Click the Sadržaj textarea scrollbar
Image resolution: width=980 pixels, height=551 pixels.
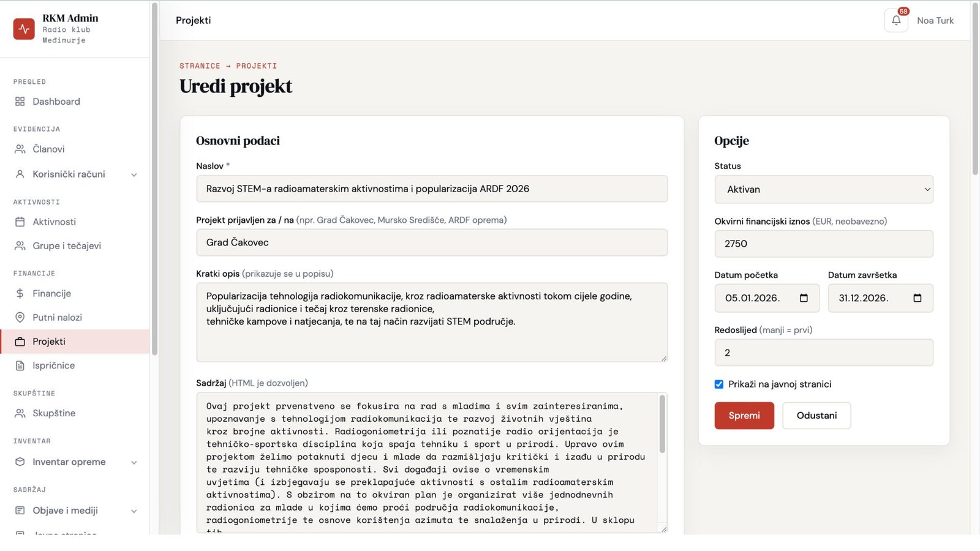(x=662, y=424)
